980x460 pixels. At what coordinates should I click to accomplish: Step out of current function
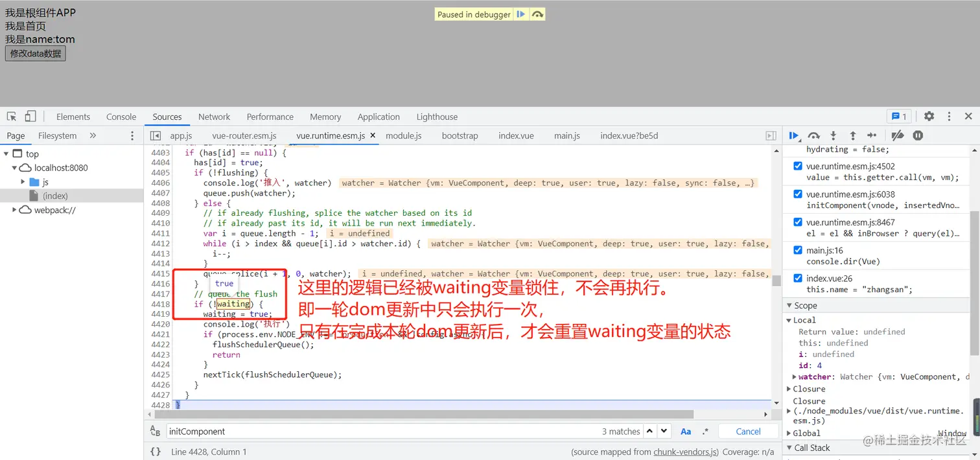point(853,135)
